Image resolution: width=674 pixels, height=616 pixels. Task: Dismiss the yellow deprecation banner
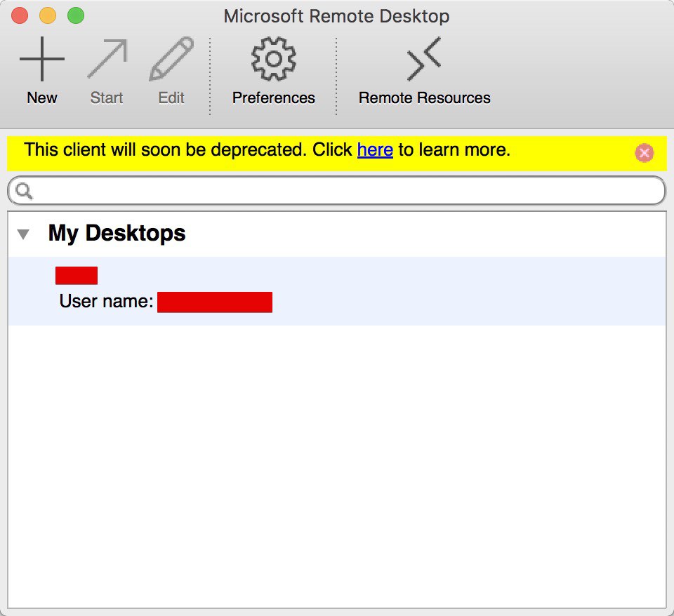pos(644,153)
